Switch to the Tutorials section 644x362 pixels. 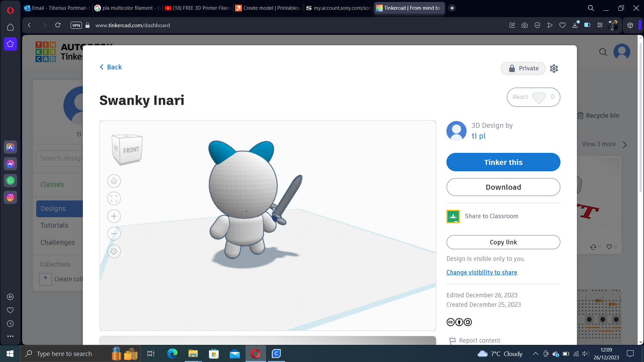pos(54,225)
